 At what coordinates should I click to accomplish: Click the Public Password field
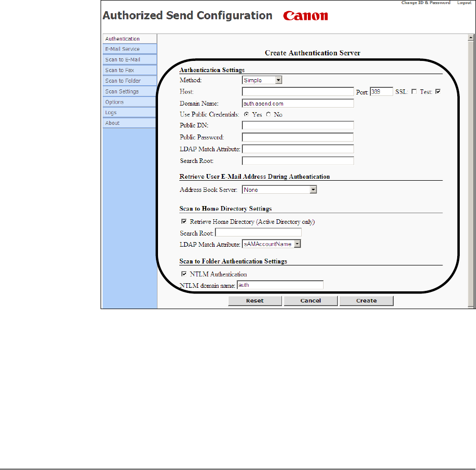coord(298,137)
